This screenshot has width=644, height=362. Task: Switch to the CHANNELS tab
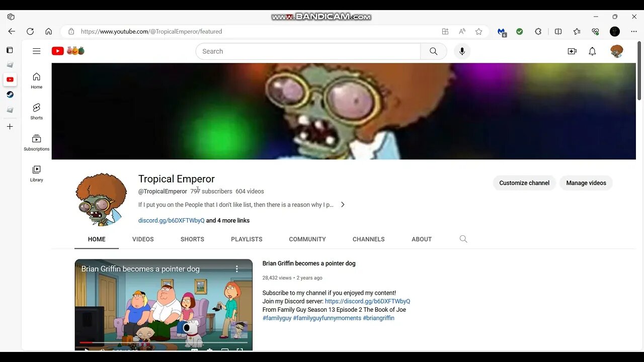click(x=368, y=239)
